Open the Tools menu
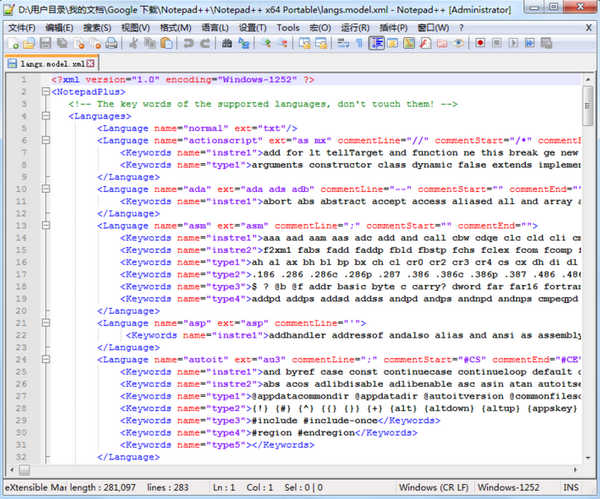This screenshot has width=600, height=499. pos(288,28)
